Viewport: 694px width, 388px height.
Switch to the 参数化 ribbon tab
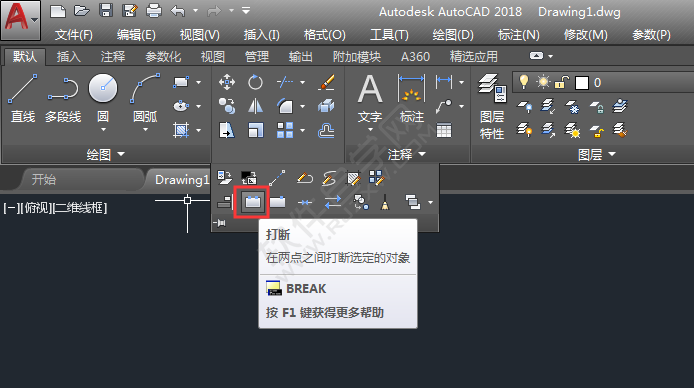pos(163,57)
